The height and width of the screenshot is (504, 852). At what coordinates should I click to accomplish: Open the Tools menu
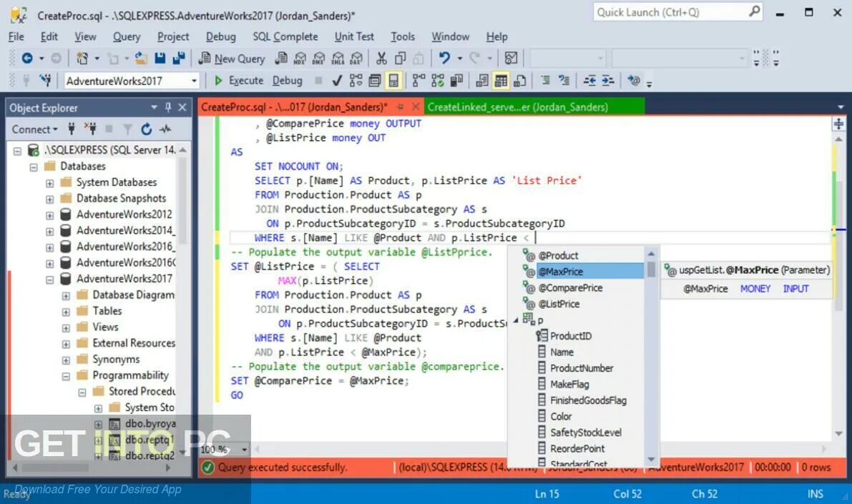[x=403, y=36]
